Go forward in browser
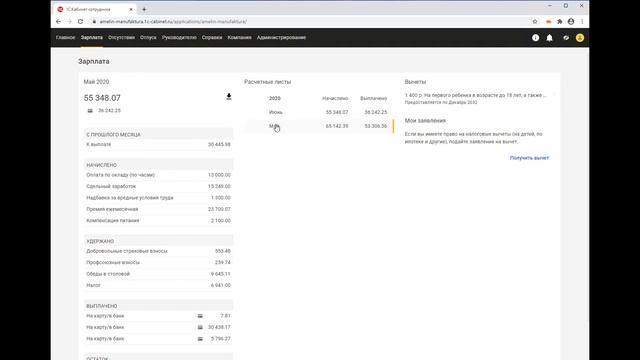This screenshot has height=360, width=640. [69, 22]
